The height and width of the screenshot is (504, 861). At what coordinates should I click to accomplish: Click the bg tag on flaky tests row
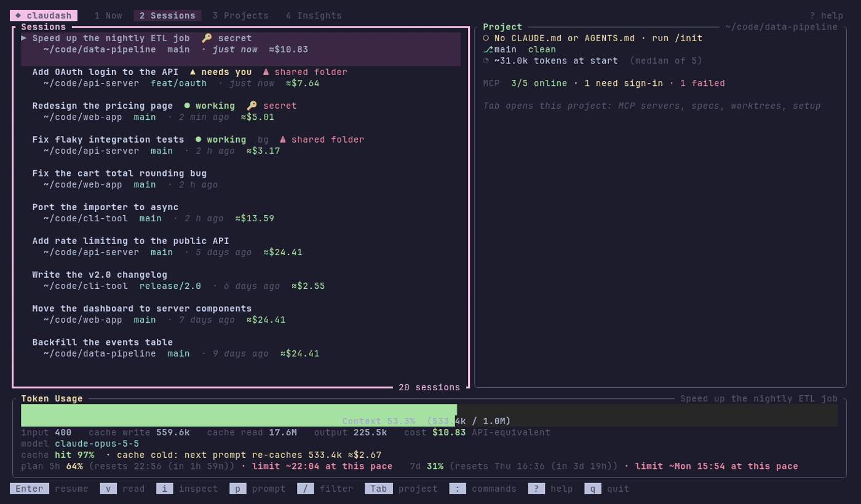coord(263,140)
